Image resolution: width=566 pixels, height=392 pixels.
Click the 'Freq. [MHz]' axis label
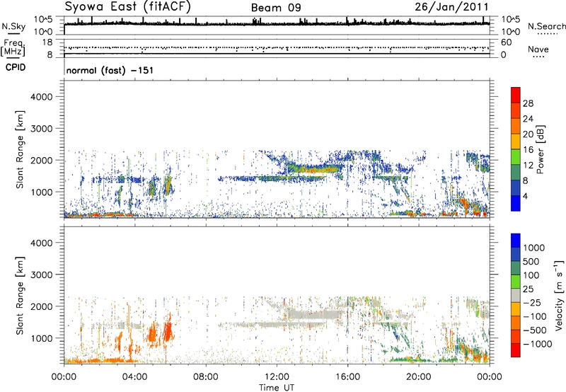13,48
